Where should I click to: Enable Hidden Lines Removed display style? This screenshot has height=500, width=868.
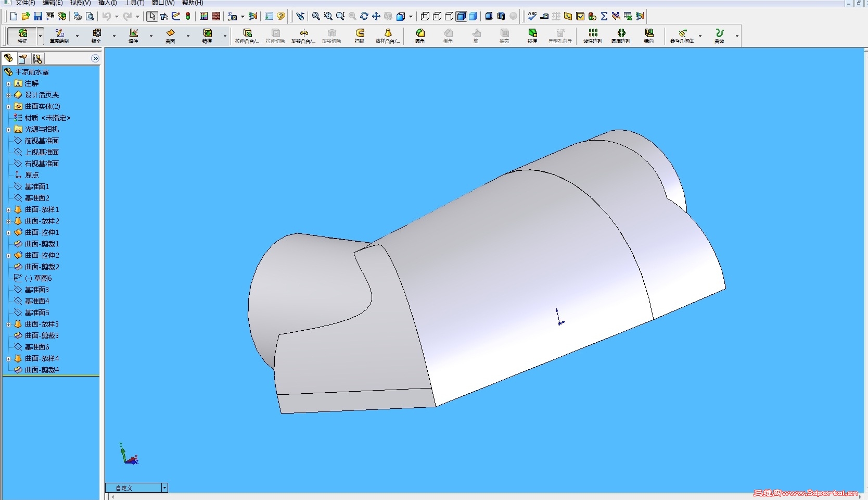tap(449, 17)
